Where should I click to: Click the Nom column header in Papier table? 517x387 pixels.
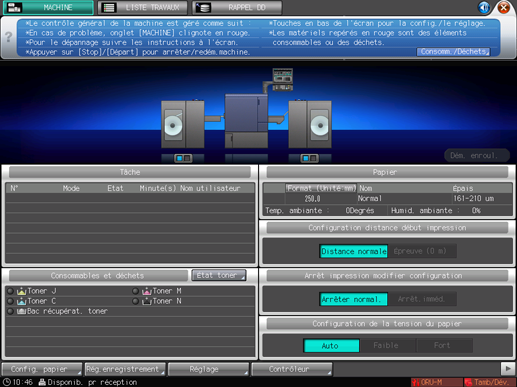coord(365,188)
